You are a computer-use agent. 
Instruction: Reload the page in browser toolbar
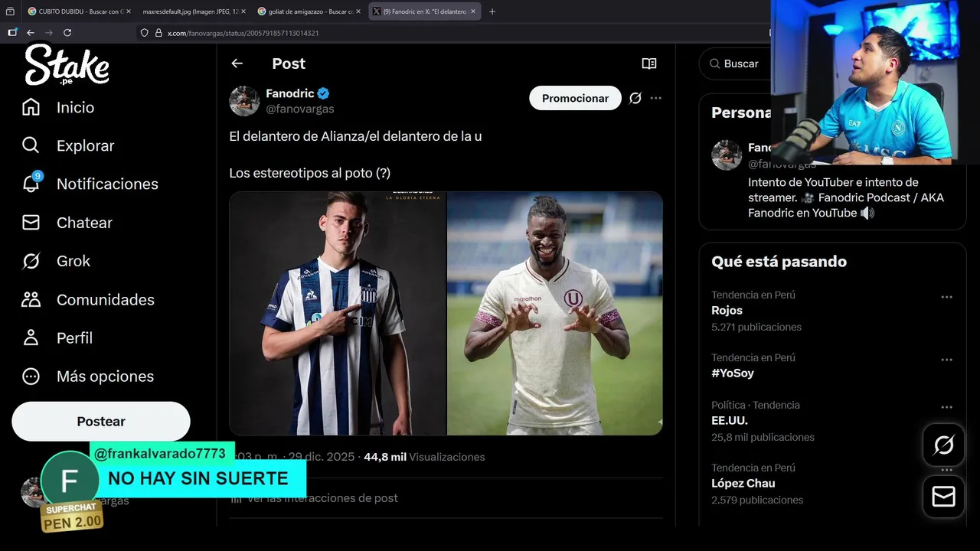[x=67, y=33]
